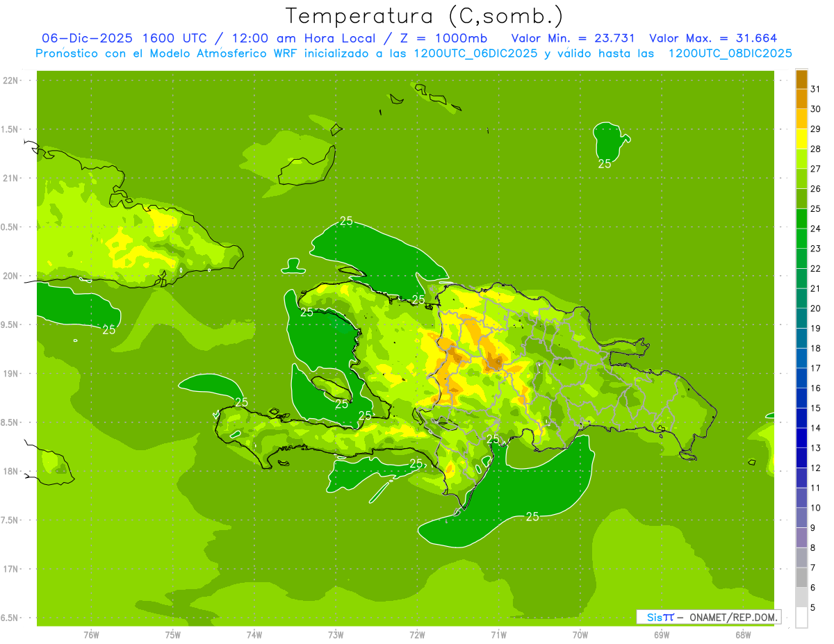
Task: Click the "22N" latitude axis label
Action: tap(10, 81)
